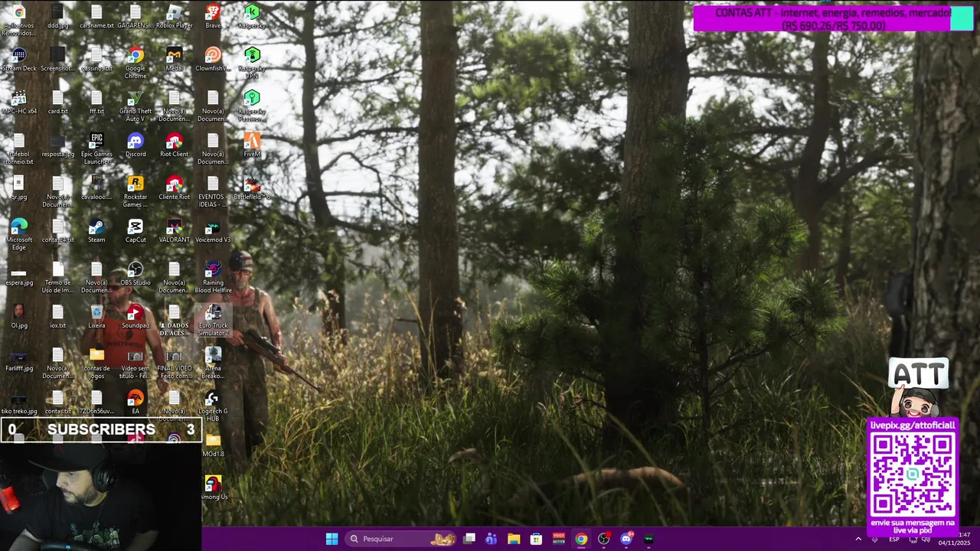The height and width of the screenshot is (551, 980).
Task: Select the Kaspersky VPN shortcut
Action: pyautogui.click(x=252, y=63)
